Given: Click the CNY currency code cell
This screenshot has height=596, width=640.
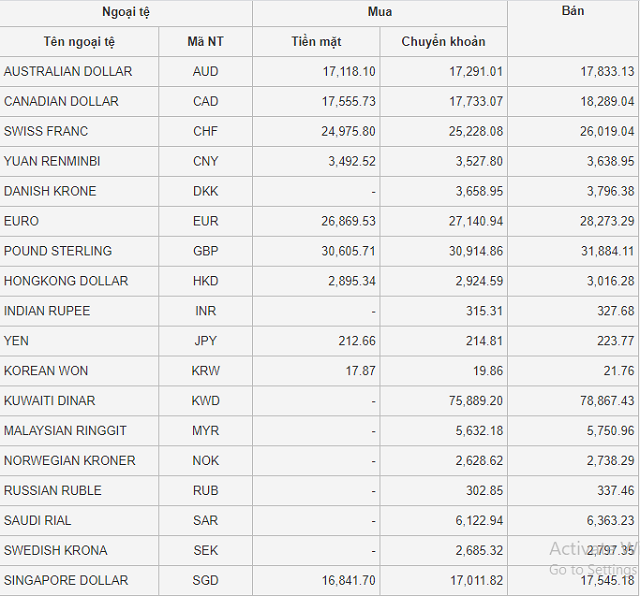Looking at the screenshot, I should [x=205, y=161].
